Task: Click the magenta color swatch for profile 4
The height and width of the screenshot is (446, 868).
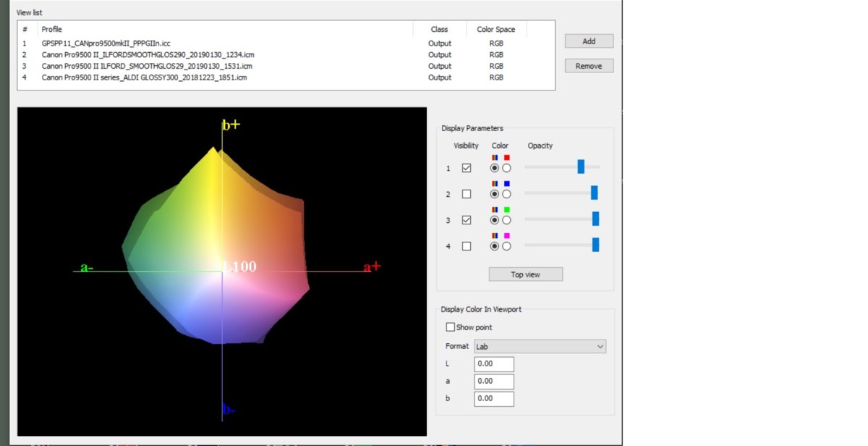Action: click(506, 236)
